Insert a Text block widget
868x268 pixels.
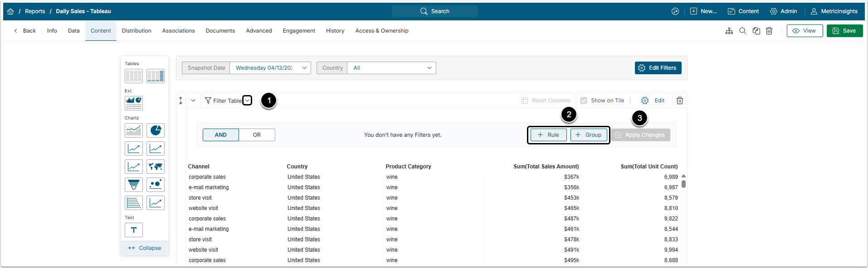click(134, 230)
